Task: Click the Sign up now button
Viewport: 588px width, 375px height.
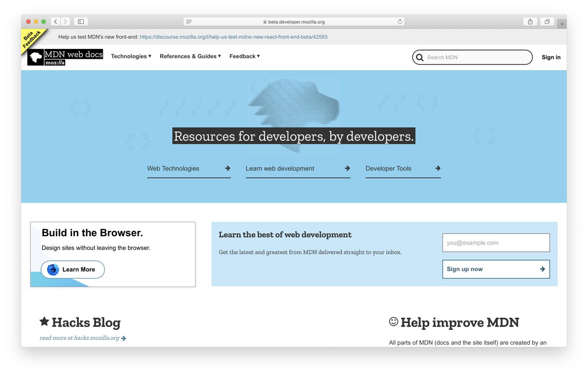Action: 496,269
